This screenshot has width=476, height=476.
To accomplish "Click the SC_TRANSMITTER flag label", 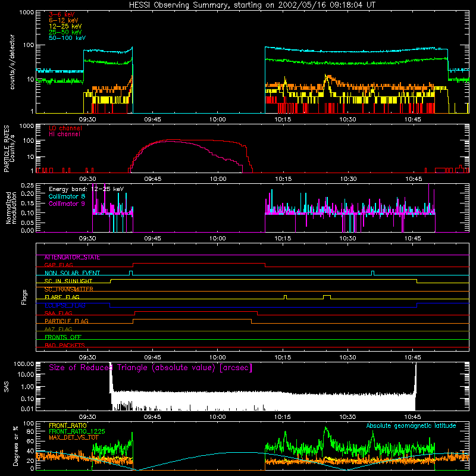I will coord(69,289).
